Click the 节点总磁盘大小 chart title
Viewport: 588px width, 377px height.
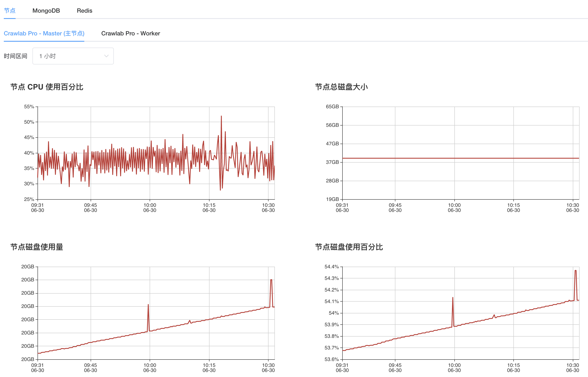[341, 87]
